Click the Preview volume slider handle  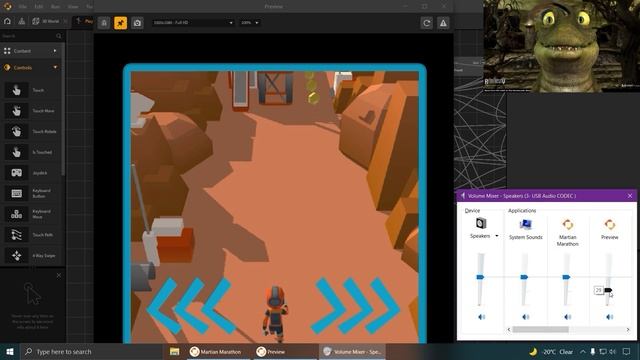pyautogui.click(x=608, y=290)
